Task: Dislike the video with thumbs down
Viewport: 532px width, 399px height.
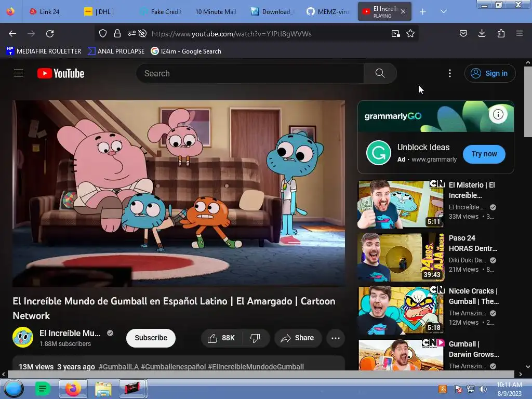Action: point(256,338)
